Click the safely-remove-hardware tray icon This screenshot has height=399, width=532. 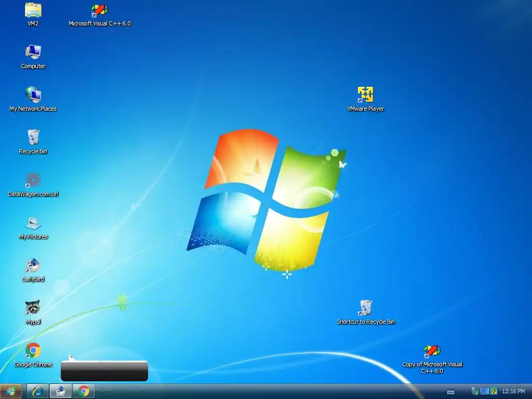pyautogui.click(x=475, y=392)
